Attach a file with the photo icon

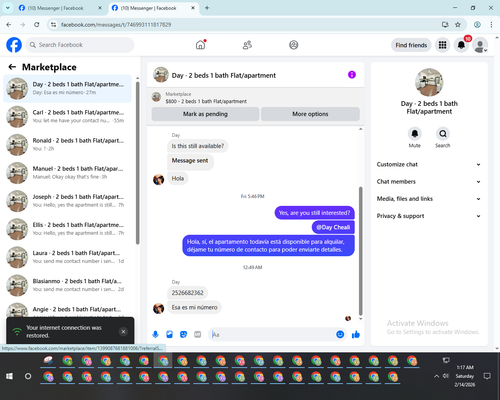[169, 334]
